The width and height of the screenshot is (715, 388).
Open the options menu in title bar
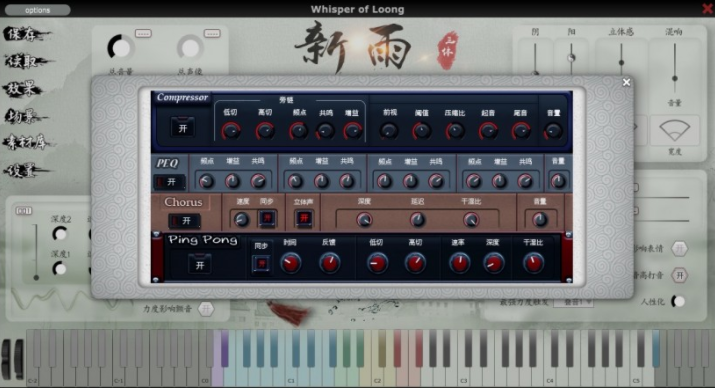click(x=38, y=10)
